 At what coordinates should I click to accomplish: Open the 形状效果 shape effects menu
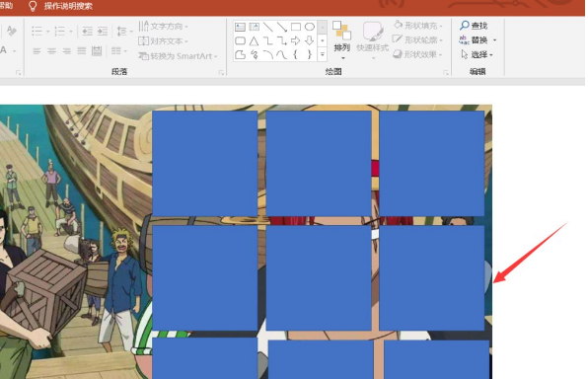pyautogui.click(x=417, y=54)
